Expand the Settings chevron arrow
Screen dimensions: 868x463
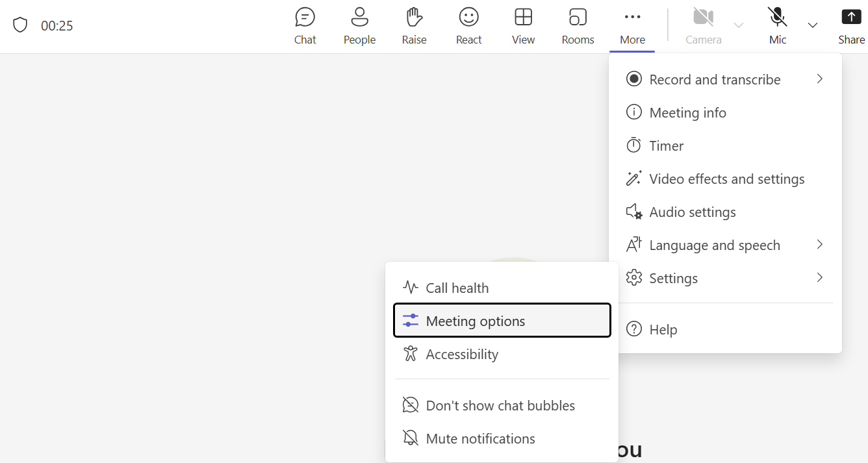pyautogui.click(x=820, y=278)
